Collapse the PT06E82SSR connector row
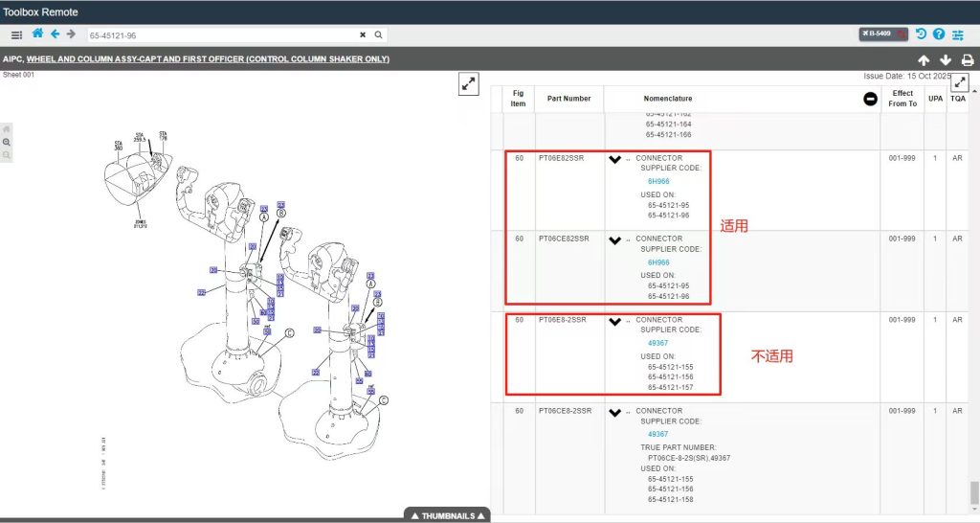This screenshot has height=523, width=980. point(614,160)
